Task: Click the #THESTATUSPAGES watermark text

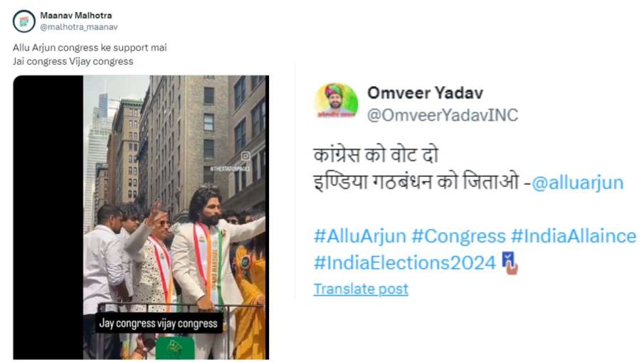Action: [230, 169]
